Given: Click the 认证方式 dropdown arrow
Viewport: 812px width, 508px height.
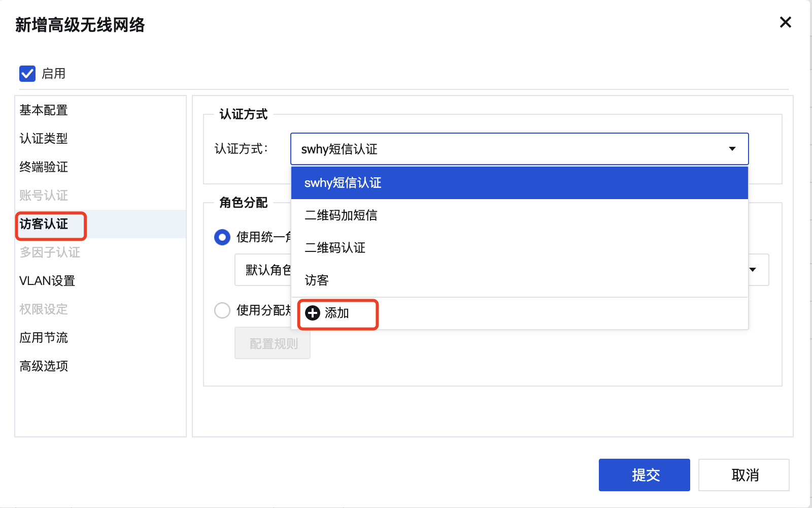Looking at the screenshot, I should [x=732, y=149].
